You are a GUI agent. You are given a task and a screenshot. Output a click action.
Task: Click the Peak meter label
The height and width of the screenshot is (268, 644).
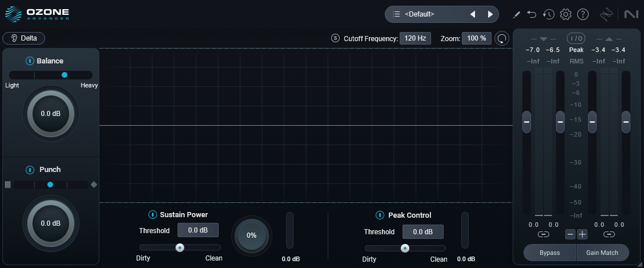(x=576, y=50)
